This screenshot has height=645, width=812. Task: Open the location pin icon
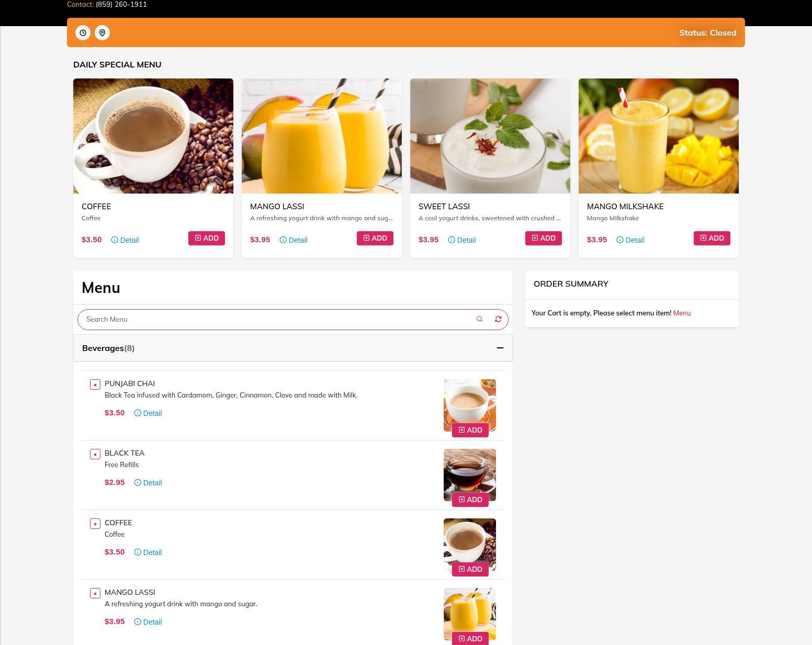(102, 32)
